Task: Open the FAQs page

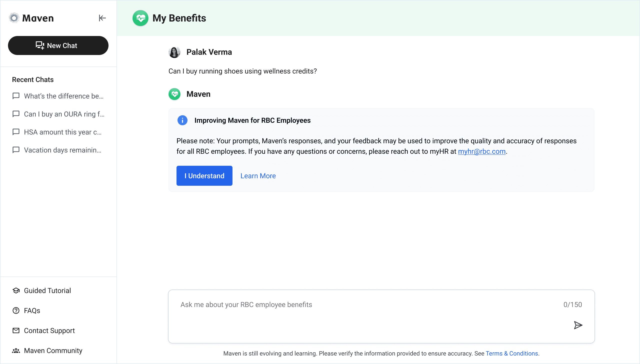Action: 32,310
